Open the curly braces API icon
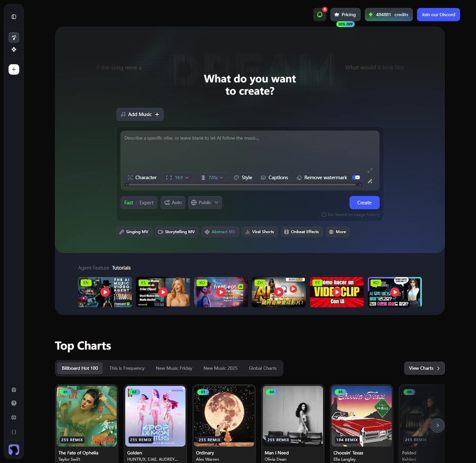The width and height of the screenshot is (476, 463). point(14,432)
